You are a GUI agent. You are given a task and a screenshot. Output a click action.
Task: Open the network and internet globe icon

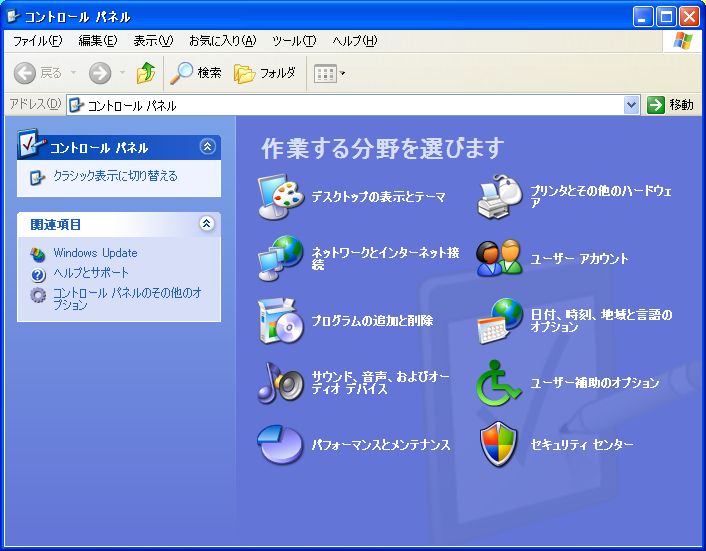pyautogui.click(x=281, y=258)
